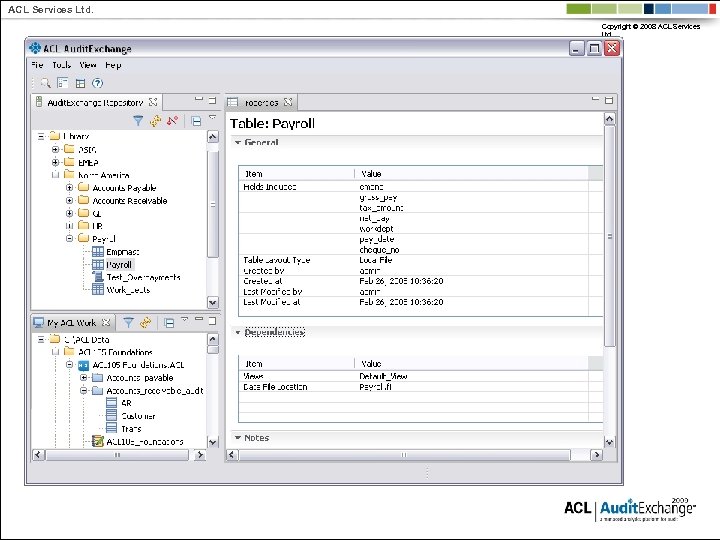This screenshot has width=720, height=540.
Task: Open the Repository panel view menu arrow
Action: coord(212,118)
